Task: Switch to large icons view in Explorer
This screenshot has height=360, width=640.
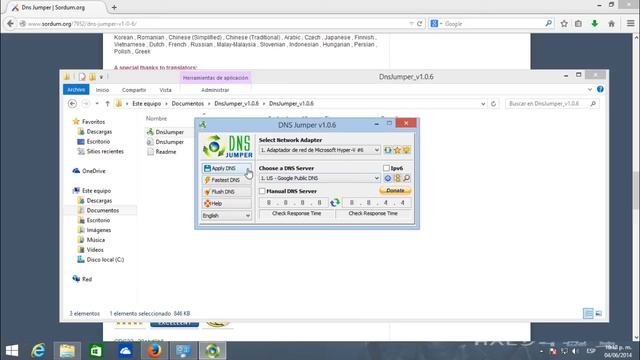Action: tap(598, 313)
